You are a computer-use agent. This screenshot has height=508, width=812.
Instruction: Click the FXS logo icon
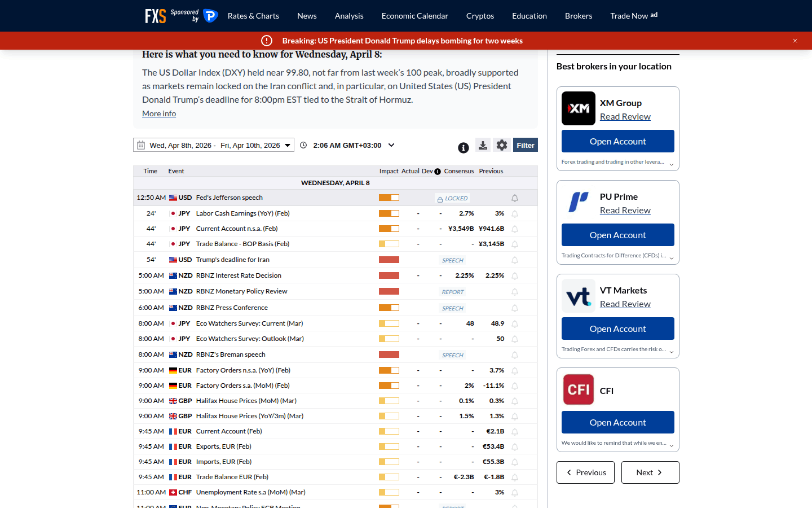click(x=156, y=16)
